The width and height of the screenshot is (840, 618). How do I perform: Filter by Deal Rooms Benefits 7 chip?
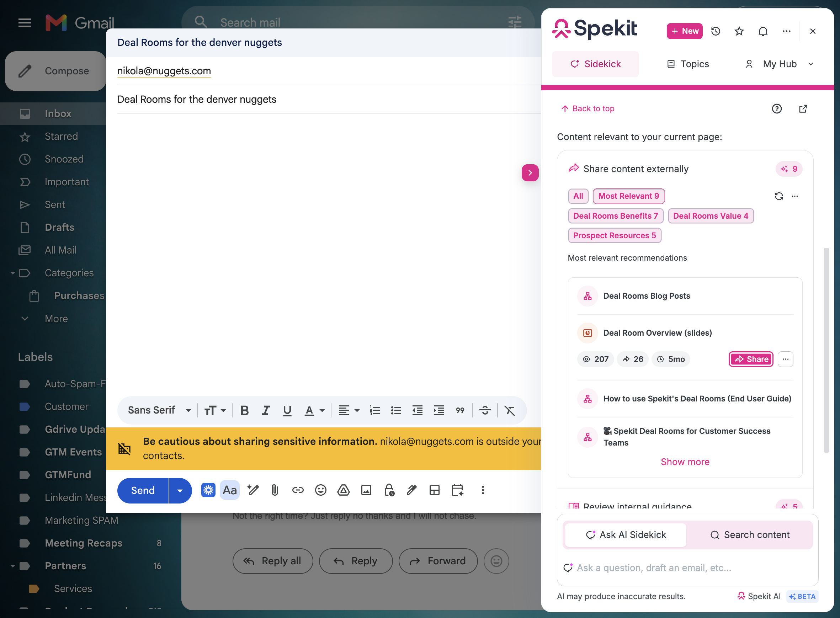click(x=616, y=216)
